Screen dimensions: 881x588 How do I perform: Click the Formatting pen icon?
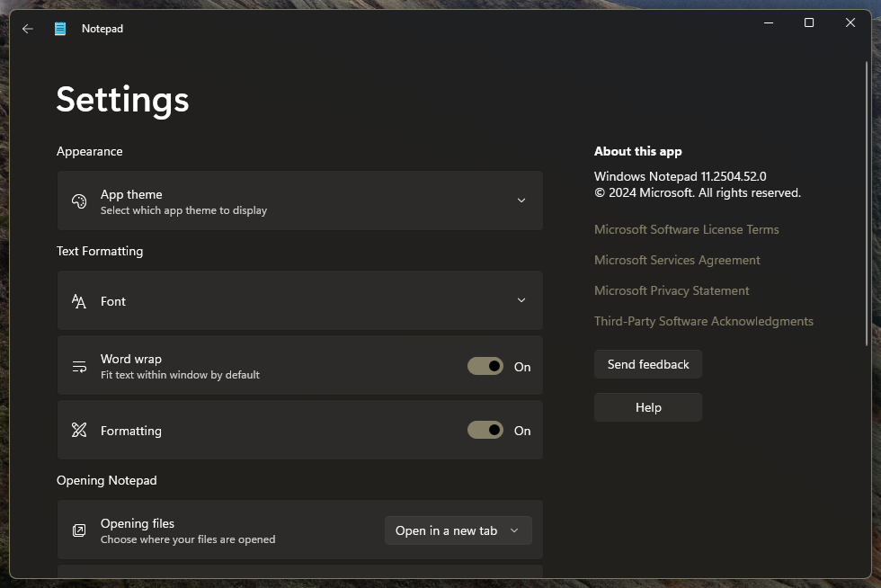(x=79, y=431)
